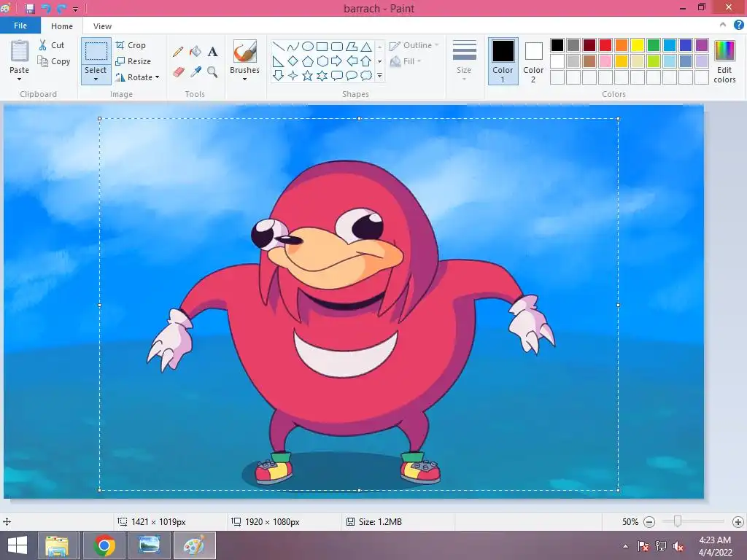Choose the Up arrow shape
The image size is (747, 560).
click(366, 61)
